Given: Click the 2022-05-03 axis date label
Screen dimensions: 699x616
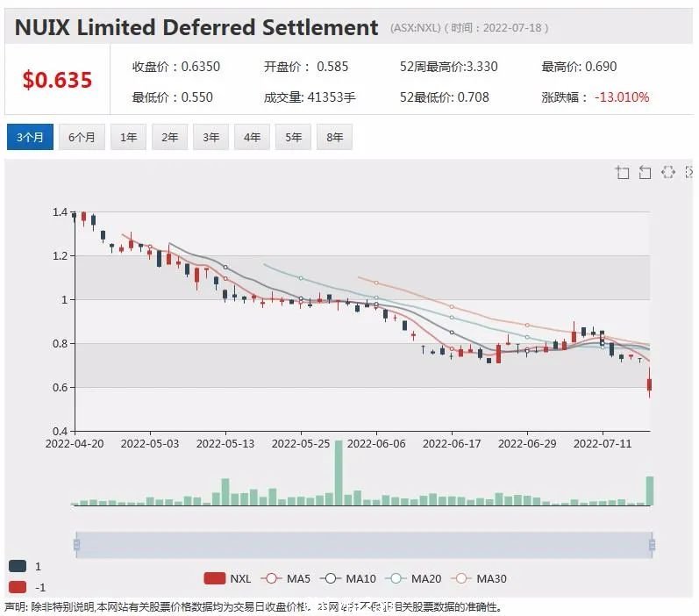Looking at the screenshot, I should coord(150,443).
